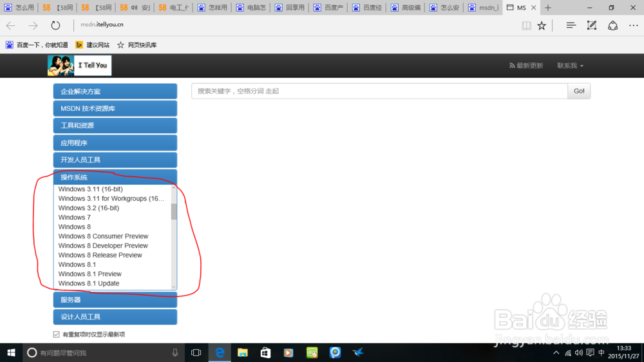Click the browser back arrow
Screen dimensions: 644x362
pos(11,26)
